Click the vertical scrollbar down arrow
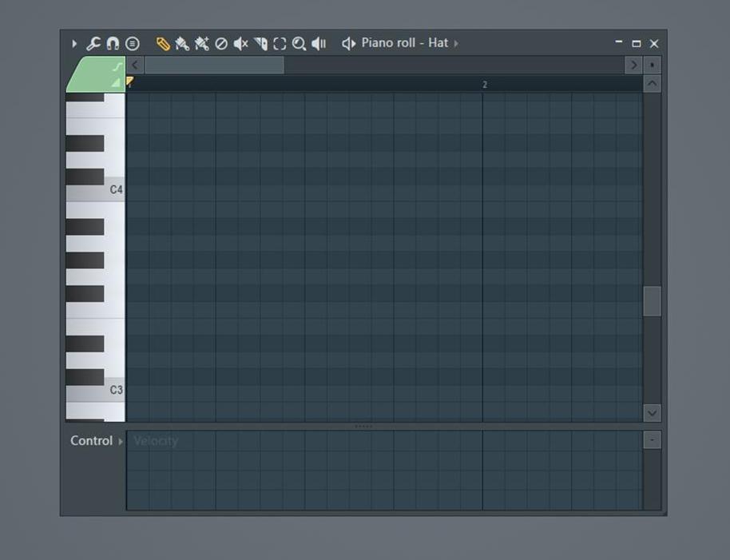730x560 pixels. (652, 413)
